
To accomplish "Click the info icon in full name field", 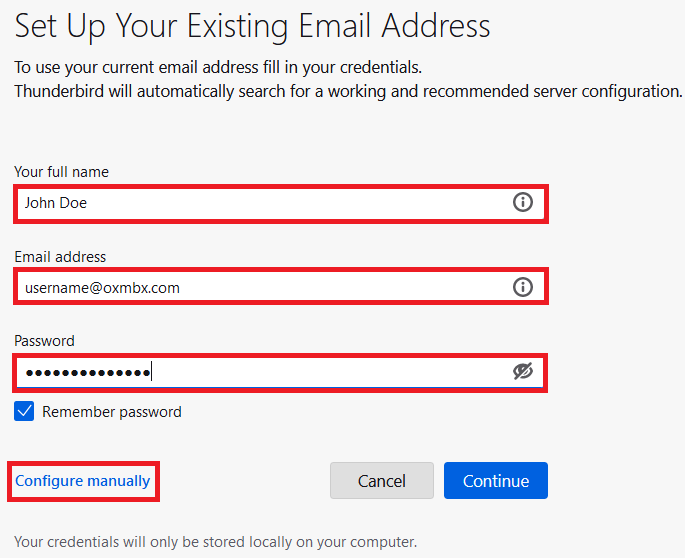I will pos(522,203).
